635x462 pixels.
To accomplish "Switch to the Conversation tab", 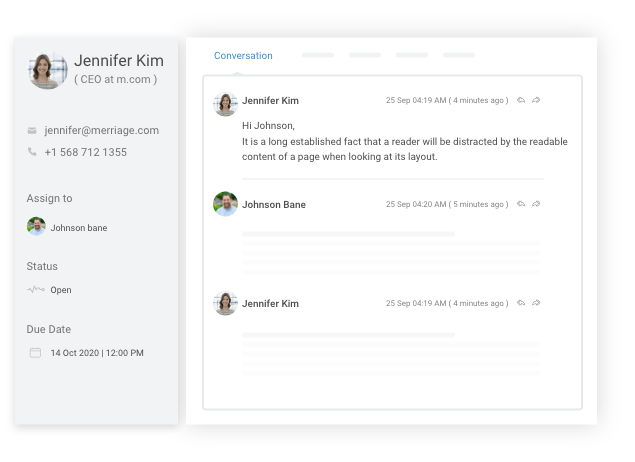I will [243, 55].
